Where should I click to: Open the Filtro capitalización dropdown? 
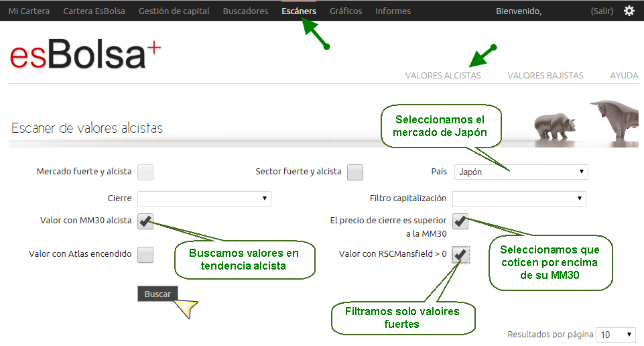pyautogui.click(x=519, y=198)
